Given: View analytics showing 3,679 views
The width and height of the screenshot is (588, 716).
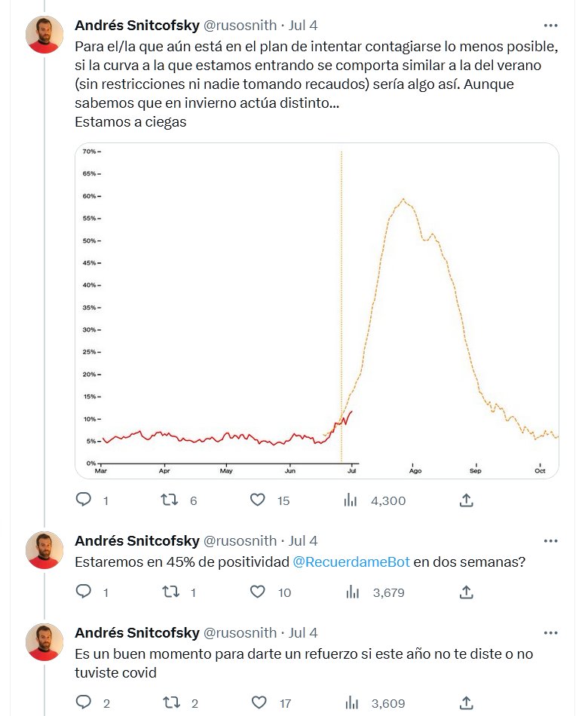Looking at the screenshot, I should 351,592.
